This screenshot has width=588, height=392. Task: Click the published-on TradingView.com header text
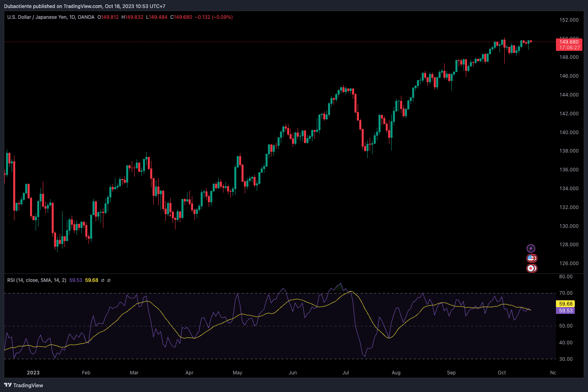pos(85,6)
